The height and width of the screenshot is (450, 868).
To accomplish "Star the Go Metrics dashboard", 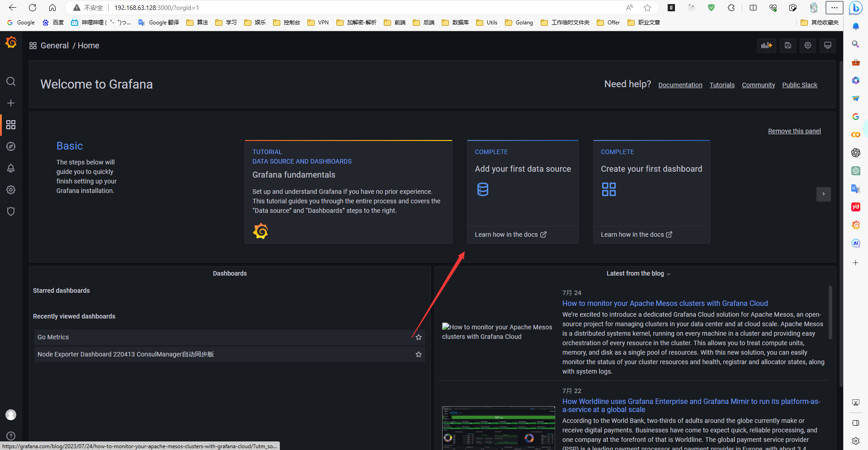I will click(x=419, y=337).
